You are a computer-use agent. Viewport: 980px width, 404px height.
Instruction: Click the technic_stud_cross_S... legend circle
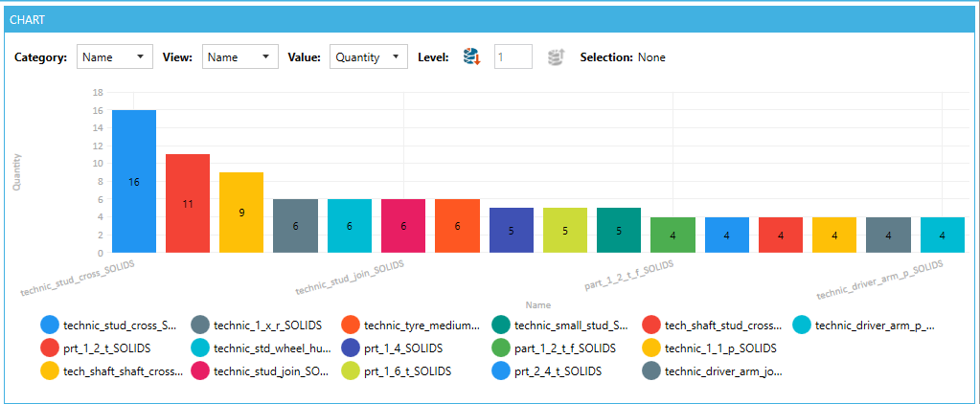tap(50, 325)
